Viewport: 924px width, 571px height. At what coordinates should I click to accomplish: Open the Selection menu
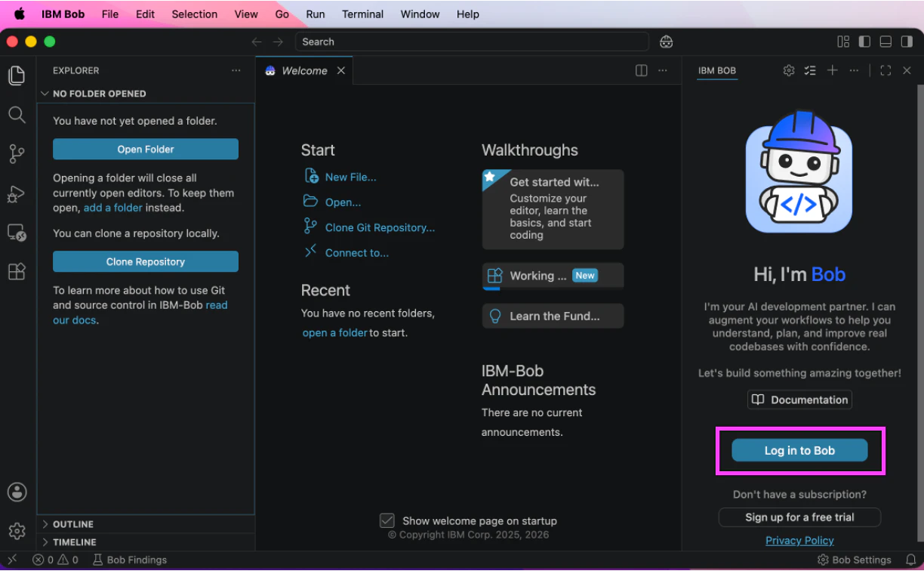click(x=195, y=14)
